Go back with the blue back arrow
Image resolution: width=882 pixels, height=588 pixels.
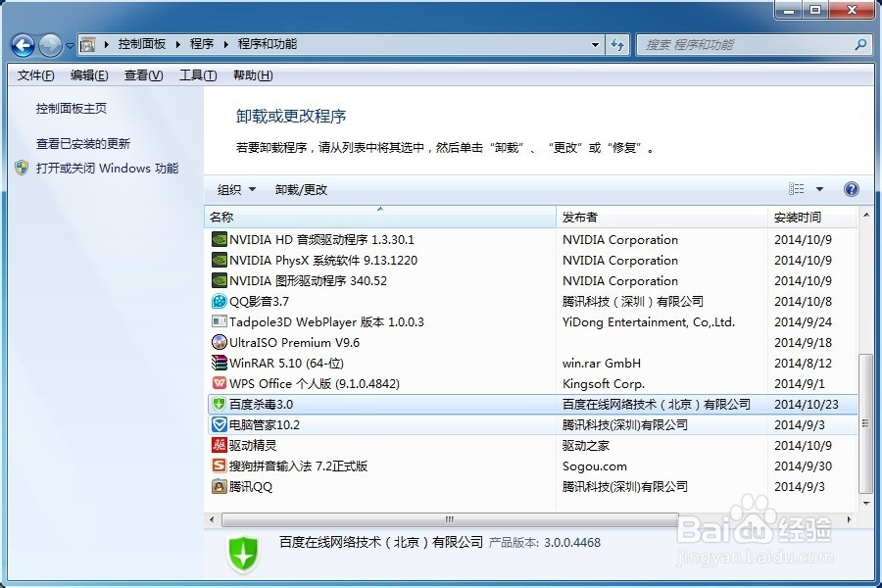tap(24, 45)
